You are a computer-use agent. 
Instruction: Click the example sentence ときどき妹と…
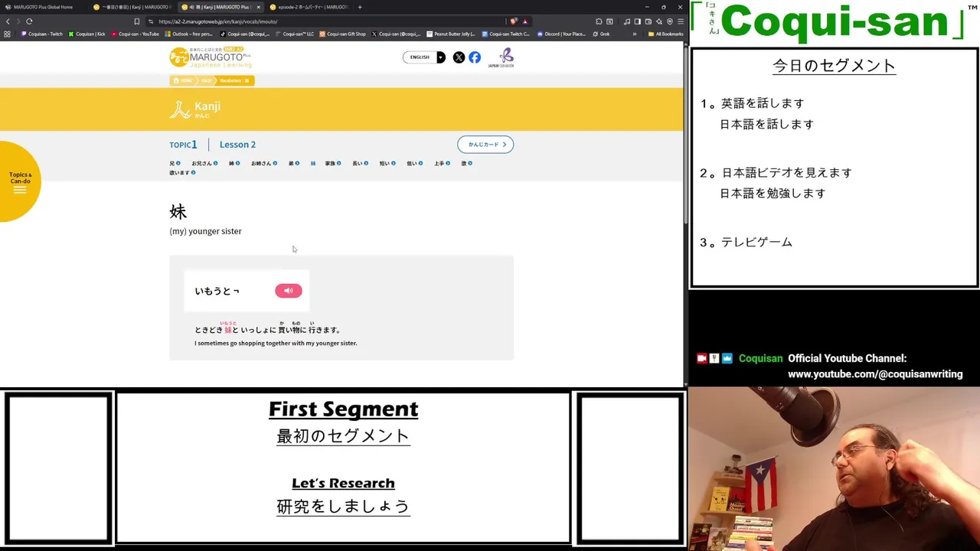click(x=267, y=328)
